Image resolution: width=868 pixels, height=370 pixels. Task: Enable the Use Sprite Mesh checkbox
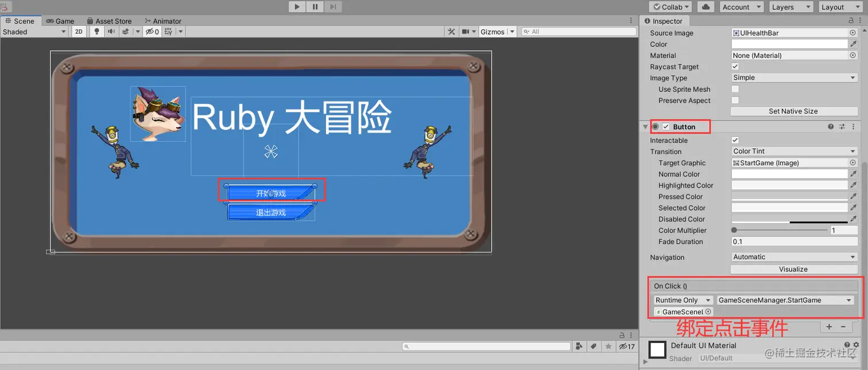click(x=735, y=89)
